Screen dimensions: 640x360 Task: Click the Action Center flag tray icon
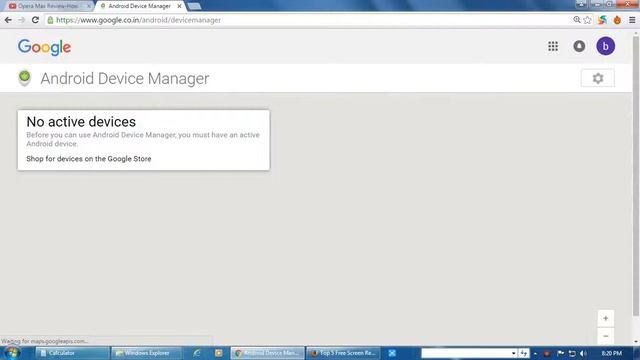561,353
